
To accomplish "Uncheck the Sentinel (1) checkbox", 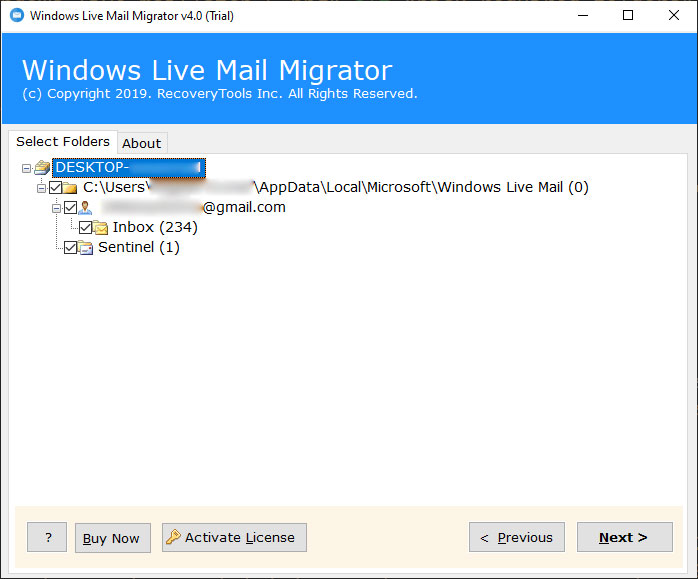I will [70, 247].
